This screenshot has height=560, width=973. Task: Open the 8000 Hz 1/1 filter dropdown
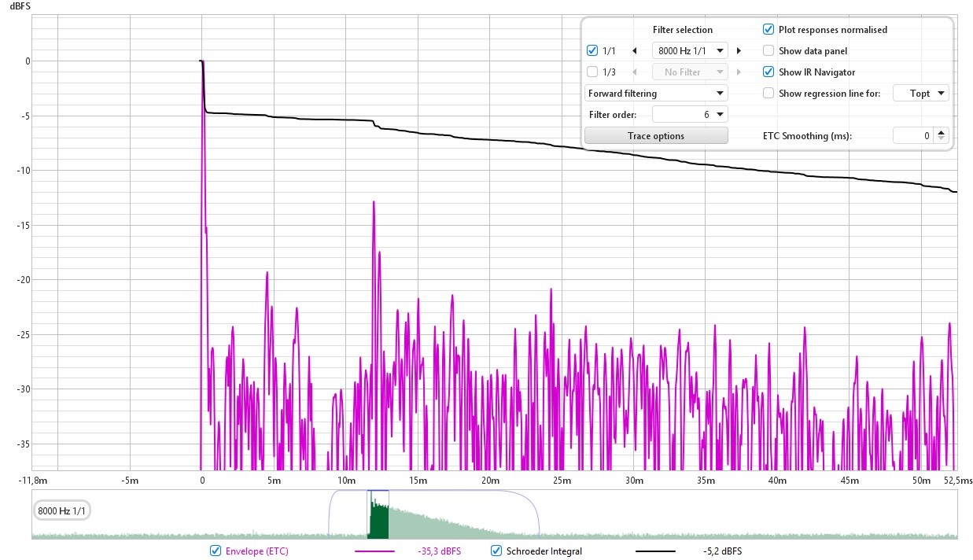point(690,51)
